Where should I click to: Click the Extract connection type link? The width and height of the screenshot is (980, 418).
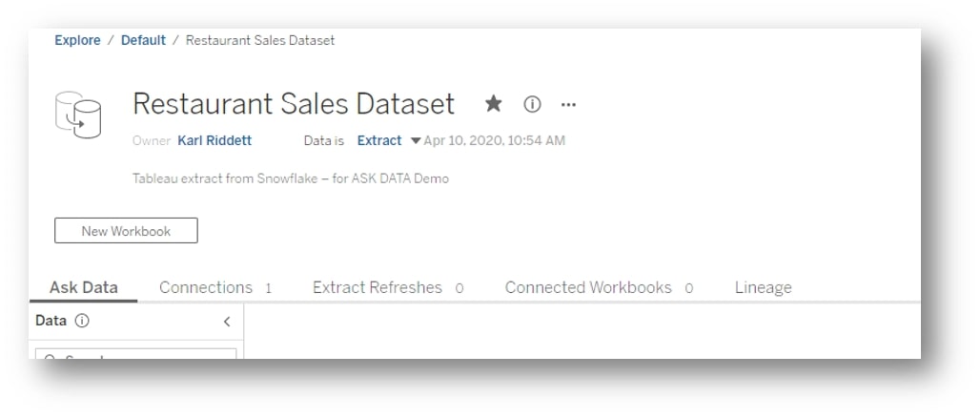pyautogui.click(x=379, y=140)
